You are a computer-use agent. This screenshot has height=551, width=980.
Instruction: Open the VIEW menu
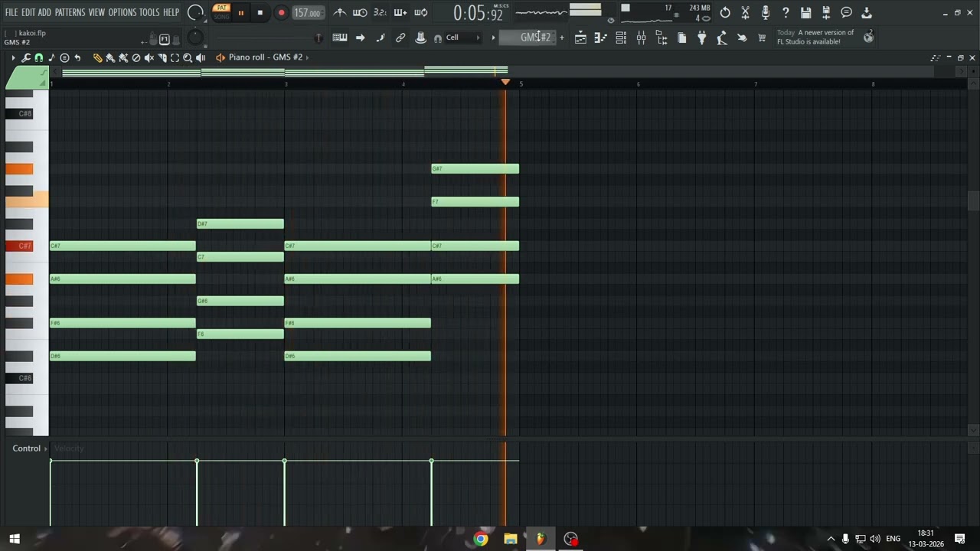(x=96, y=12)
